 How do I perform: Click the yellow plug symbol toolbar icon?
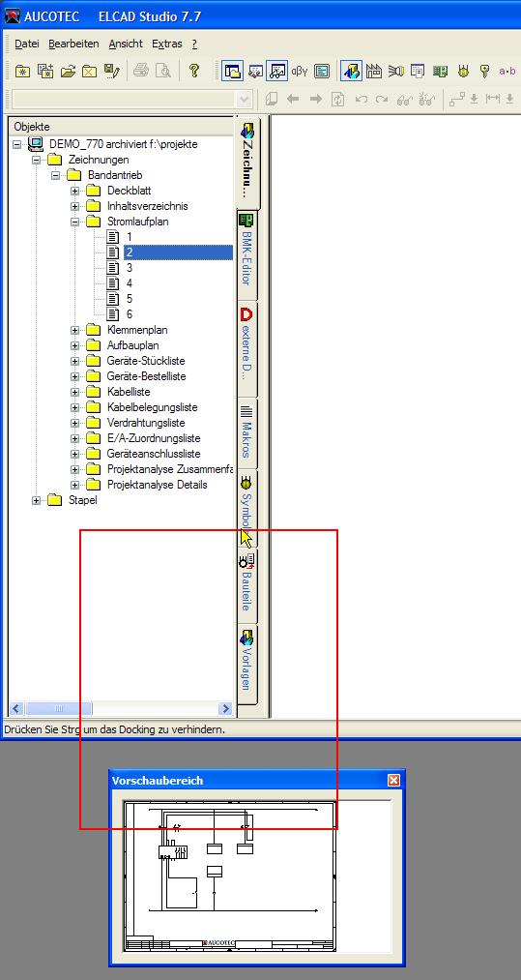pos(463,72)
